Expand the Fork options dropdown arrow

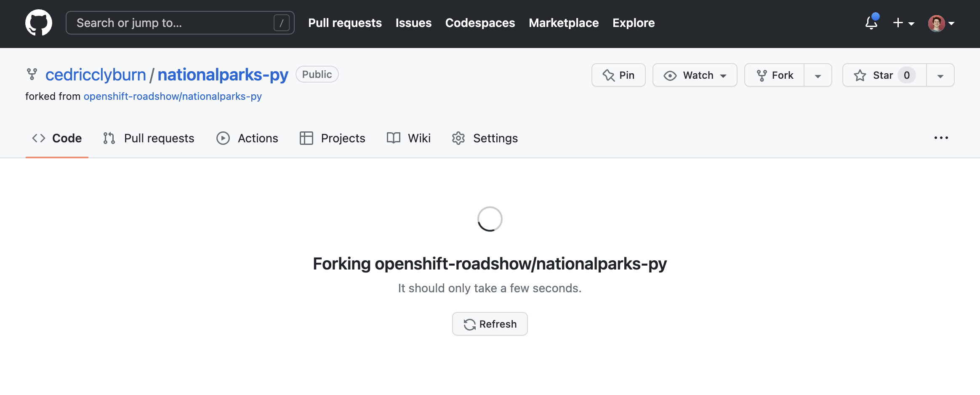818,75
